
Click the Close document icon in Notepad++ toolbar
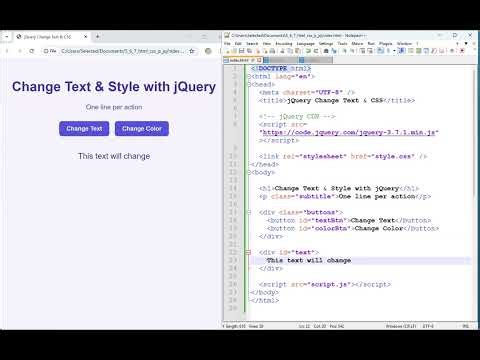(258, 51)
